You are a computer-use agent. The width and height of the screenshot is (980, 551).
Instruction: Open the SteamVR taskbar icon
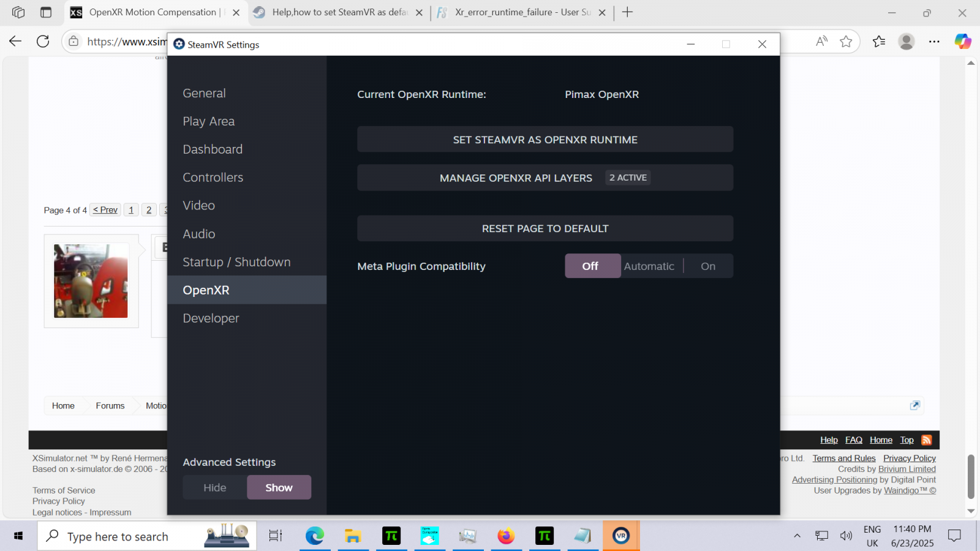621,536
